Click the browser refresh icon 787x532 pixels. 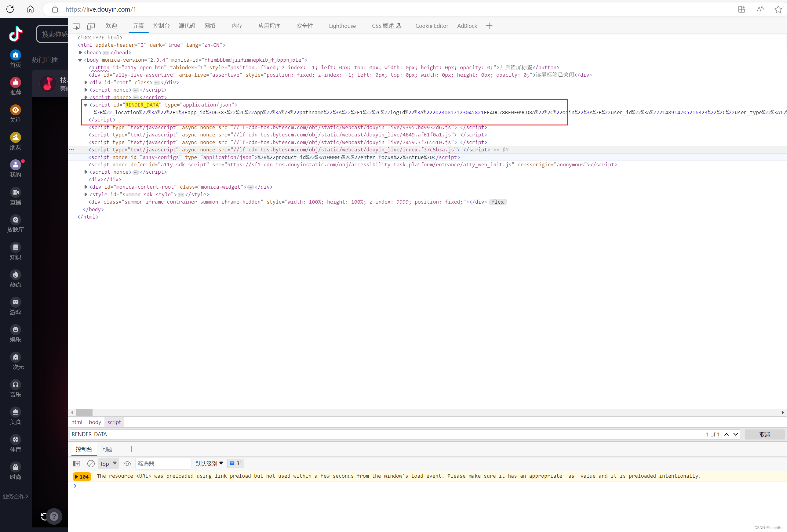pos(10,9)
